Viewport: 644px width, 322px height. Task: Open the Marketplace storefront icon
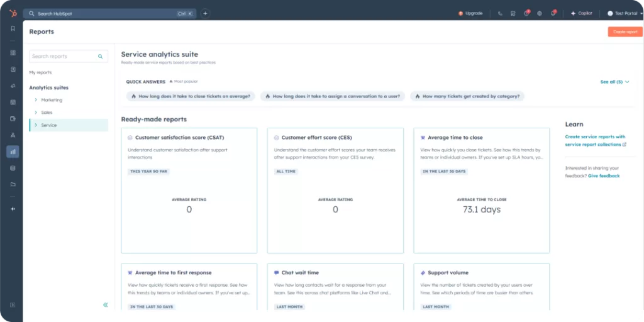(x=513, y=14)
